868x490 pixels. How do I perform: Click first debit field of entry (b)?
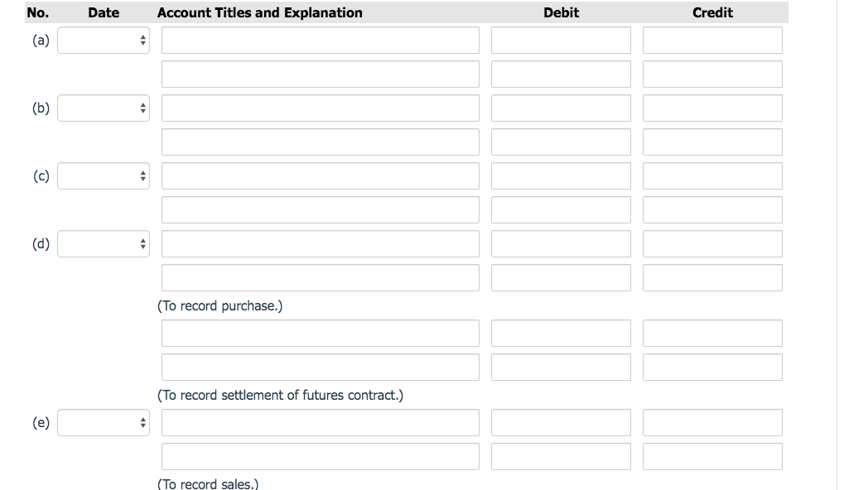pos(561,108)
